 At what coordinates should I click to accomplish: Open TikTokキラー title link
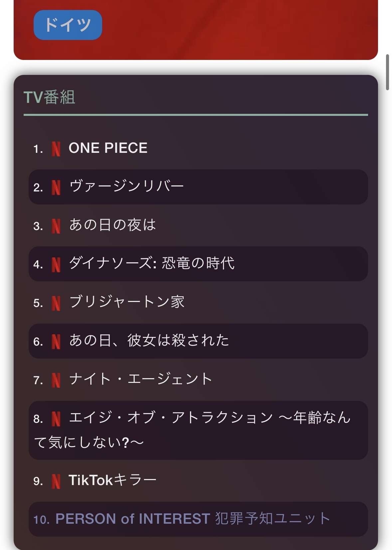tap(112, 480)
